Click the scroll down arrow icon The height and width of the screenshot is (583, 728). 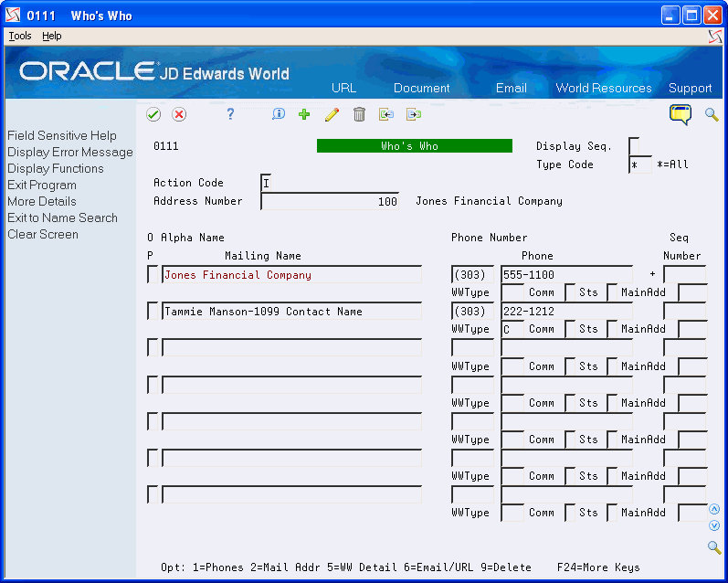click(714, 525)
